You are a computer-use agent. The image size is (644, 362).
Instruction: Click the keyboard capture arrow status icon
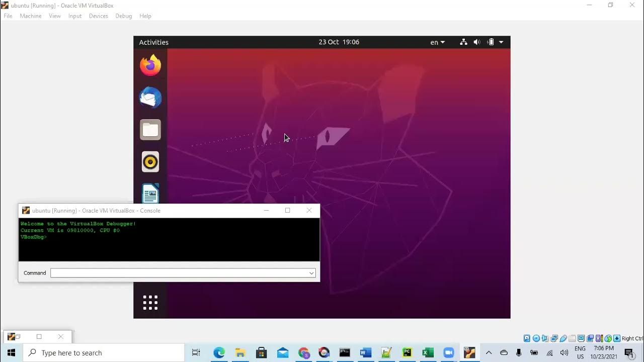click(617, 338)
